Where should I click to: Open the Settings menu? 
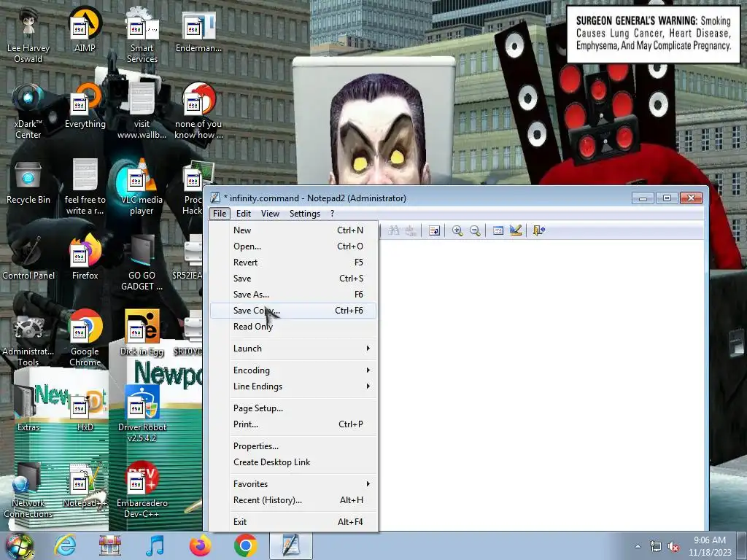click(305, 214)
